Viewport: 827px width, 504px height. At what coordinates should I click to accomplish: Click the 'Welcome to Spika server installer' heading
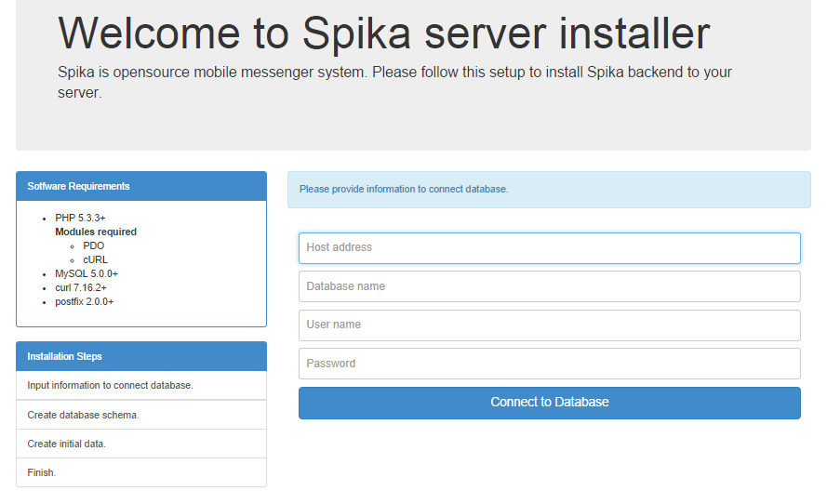pyautogui.click(x=384, y=33)
